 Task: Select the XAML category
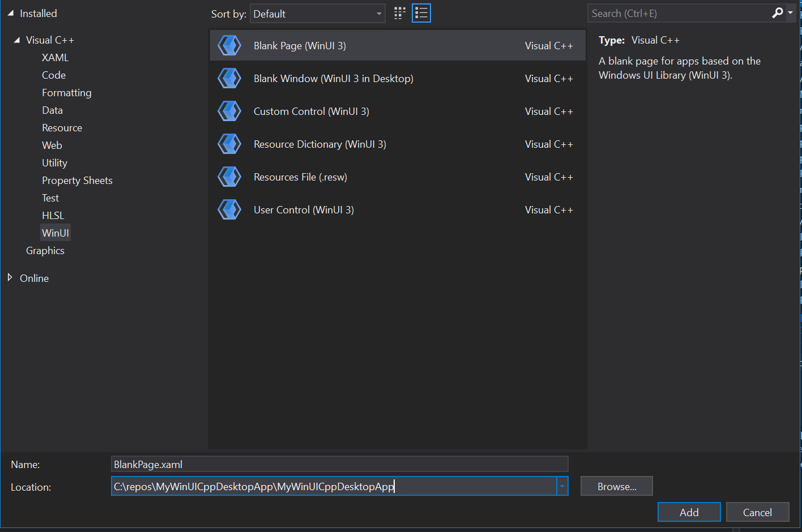click(55, 58)
